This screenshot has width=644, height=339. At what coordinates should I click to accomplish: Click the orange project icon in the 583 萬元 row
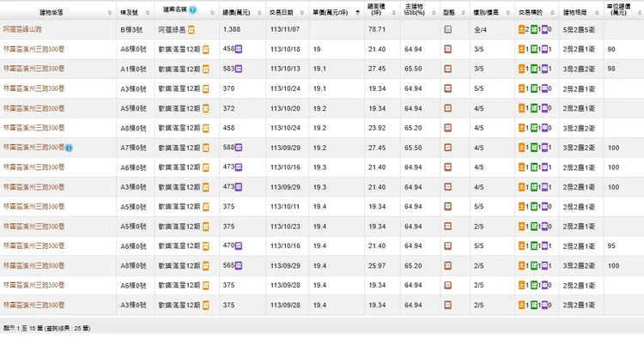(x=206, y=69)
